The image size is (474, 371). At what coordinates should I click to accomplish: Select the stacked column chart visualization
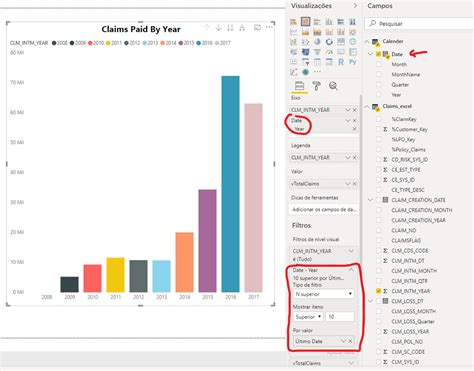coord(305,22)
